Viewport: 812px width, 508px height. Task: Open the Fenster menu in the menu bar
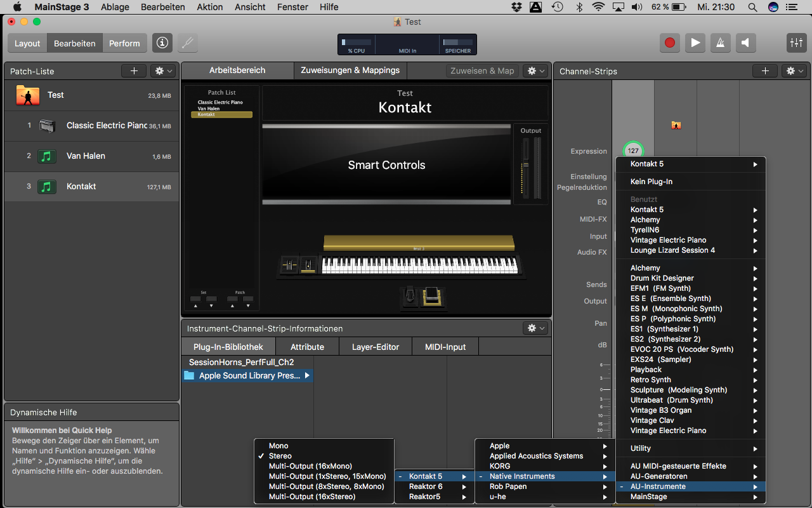pos(294,7)
